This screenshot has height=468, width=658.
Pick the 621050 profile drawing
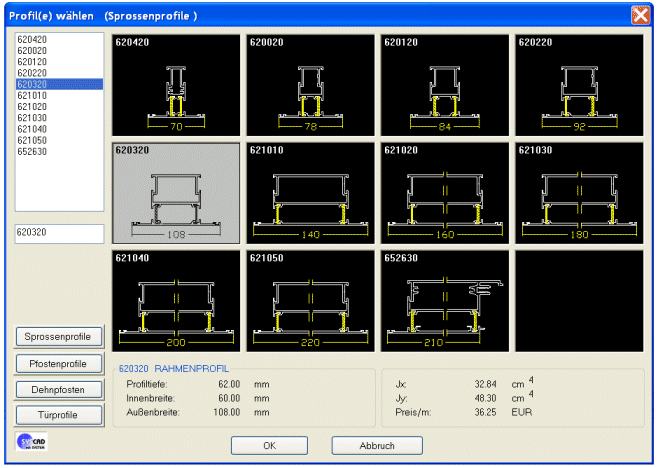(310, 299)
